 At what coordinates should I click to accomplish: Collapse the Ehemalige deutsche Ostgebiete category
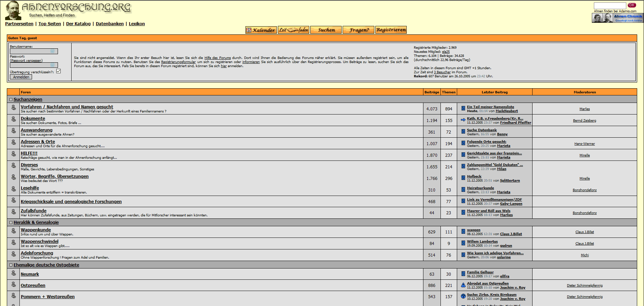click(11, 265)
